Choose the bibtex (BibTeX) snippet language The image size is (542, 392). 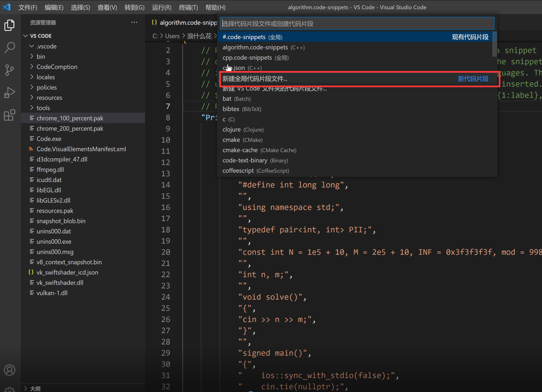coord(355,109)
